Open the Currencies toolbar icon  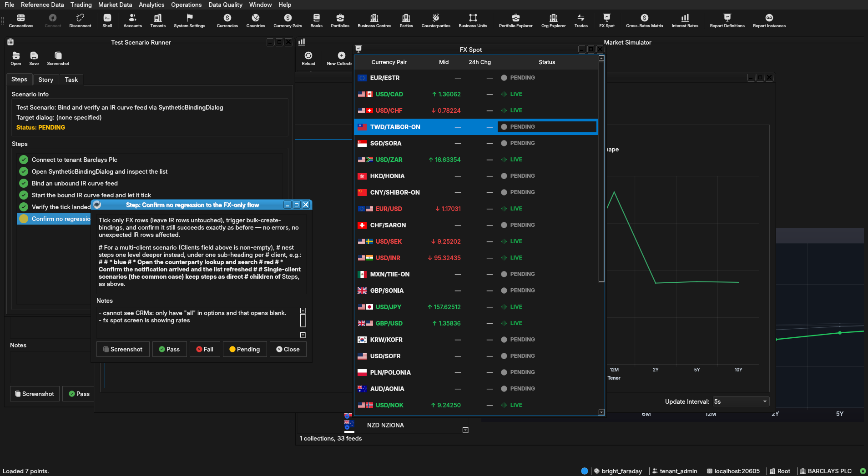tap(227, 21)
